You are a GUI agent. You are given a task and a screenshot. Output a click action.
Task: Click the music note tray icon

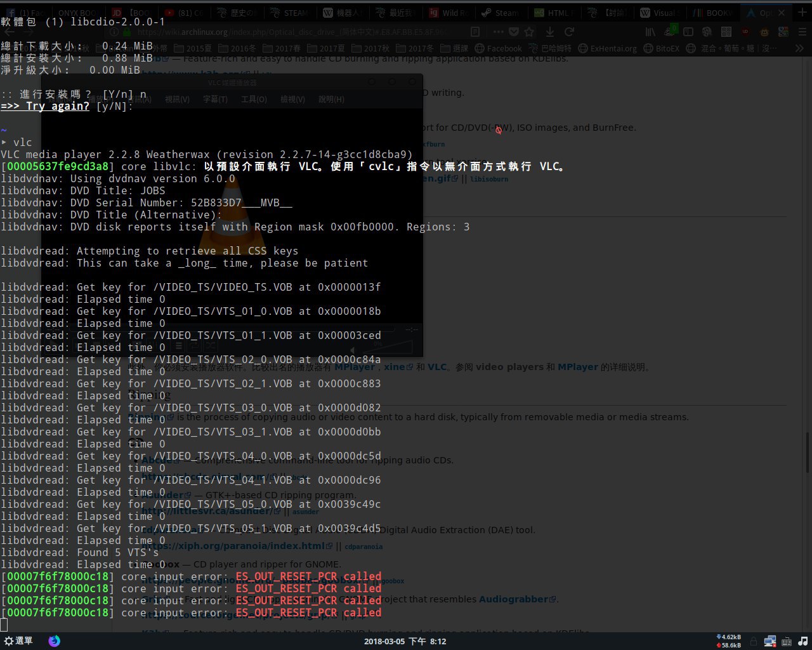pos(803,641)
